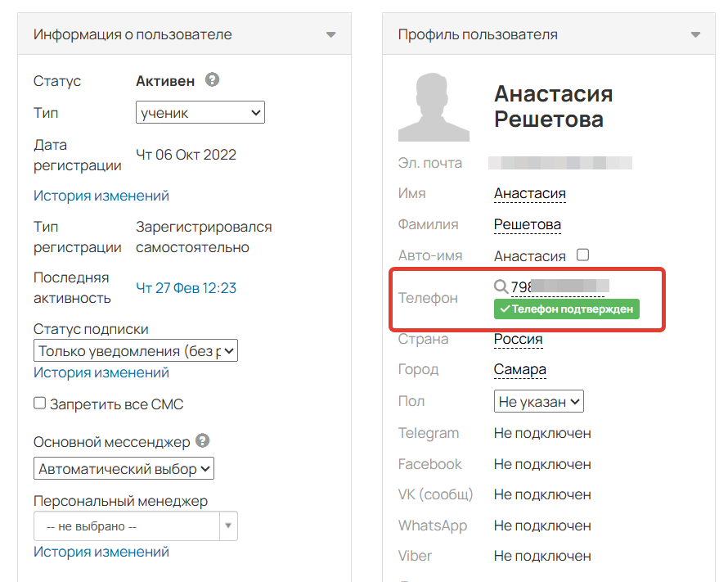Edit the Страна field value Россия
Viewport: 728px width, 582px height.
[519, 339]
